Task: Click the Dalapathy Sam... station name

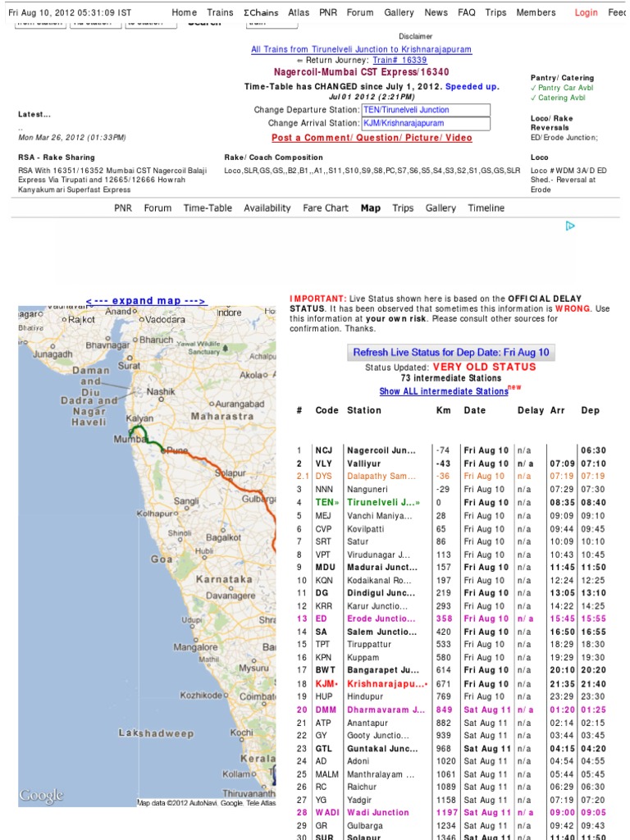Action: [381, 477]
